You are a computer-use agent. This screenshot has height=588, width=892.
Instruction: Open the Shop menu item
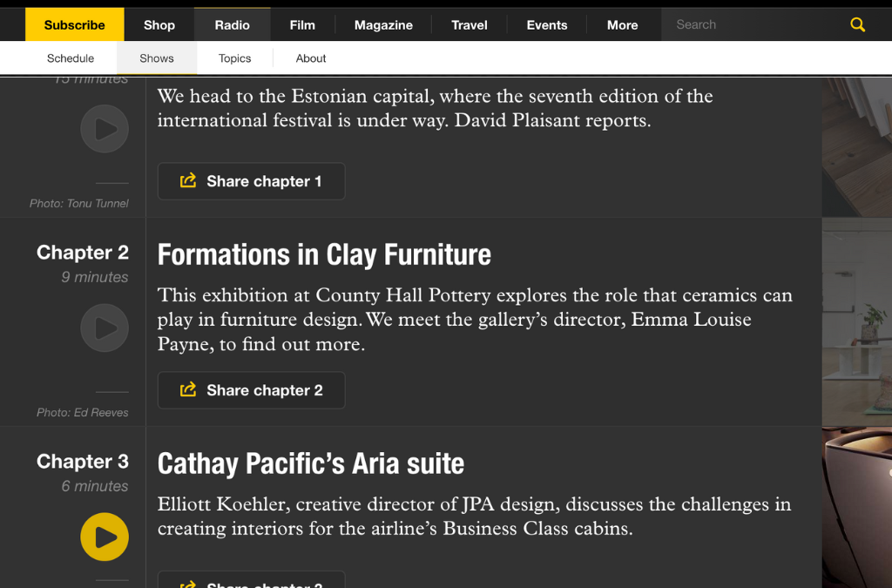click(x=159, y=25)
